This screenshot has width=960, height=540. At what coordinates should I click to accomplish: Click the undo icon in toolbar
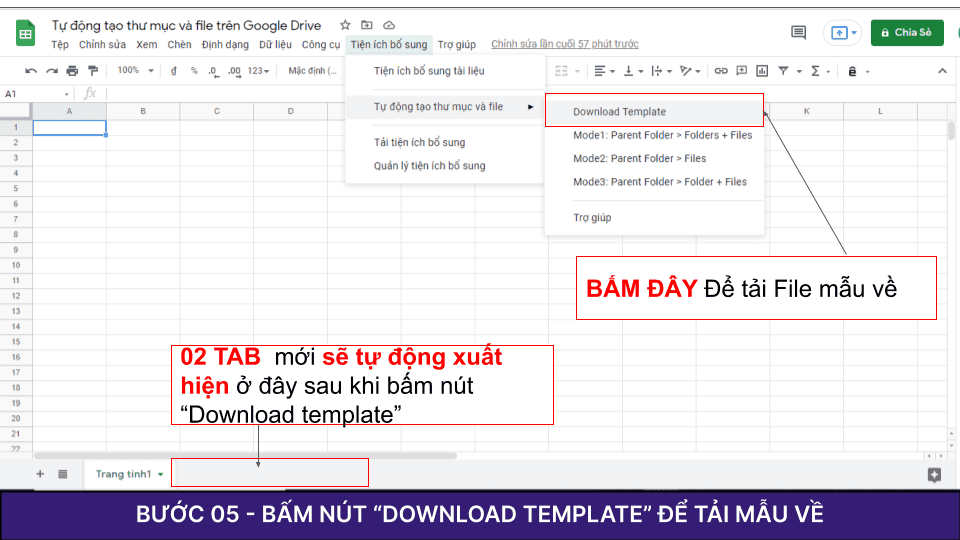tap(31, 71)
